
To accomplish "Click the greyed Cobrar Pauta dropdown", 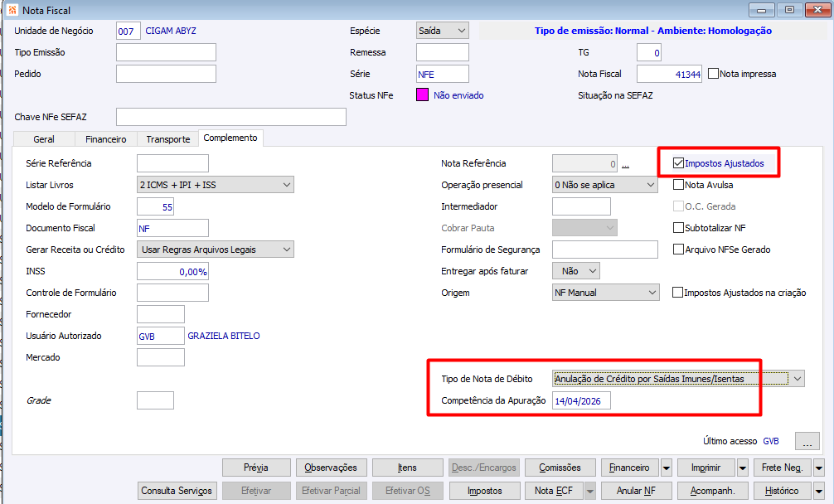I will (584, 228).
